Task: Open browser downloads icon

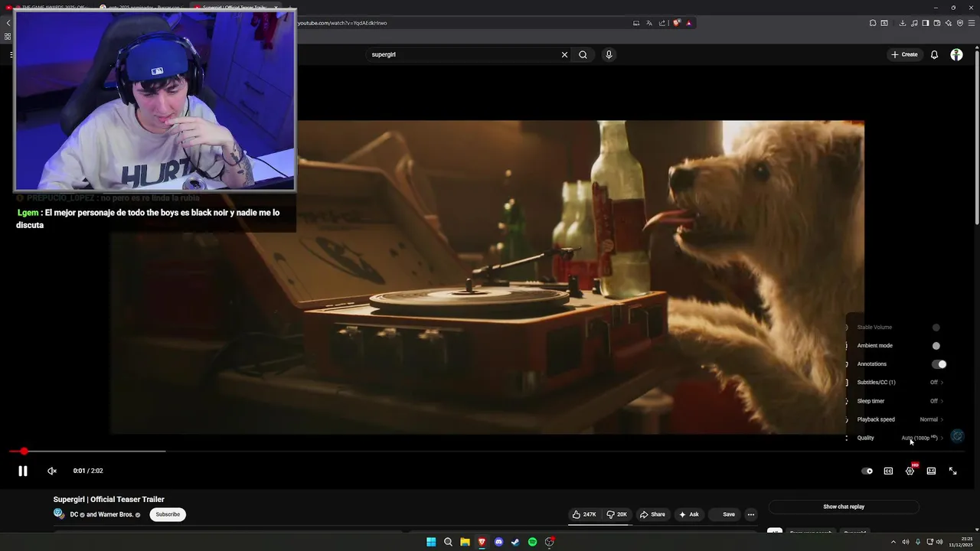Action: [903, 23]
